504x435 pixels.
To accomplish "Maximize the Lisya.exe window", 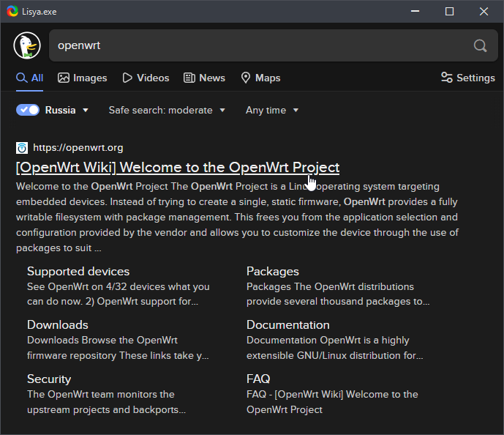I will pos(449,11).
